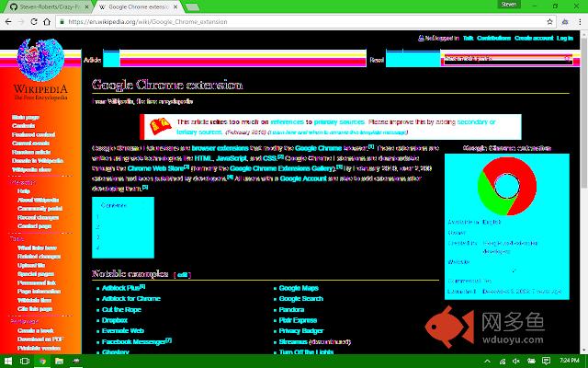Go to Main page in sidebar
This screenshot has height=368, width=588.
click(x=26, y=117)
